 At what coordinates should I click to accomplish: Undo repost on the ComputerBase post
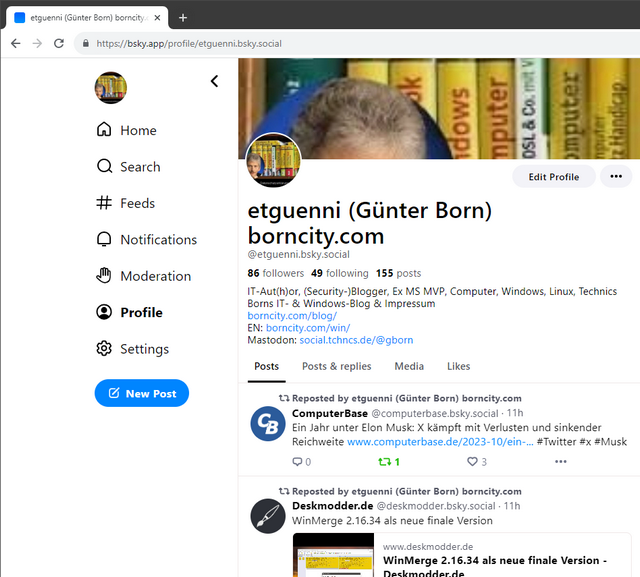[x=389, y=462]
